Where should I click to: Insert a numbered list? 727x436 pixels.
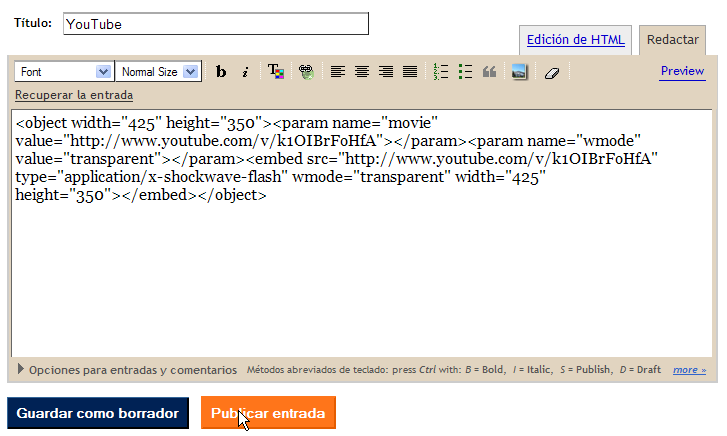pos(441,72)
